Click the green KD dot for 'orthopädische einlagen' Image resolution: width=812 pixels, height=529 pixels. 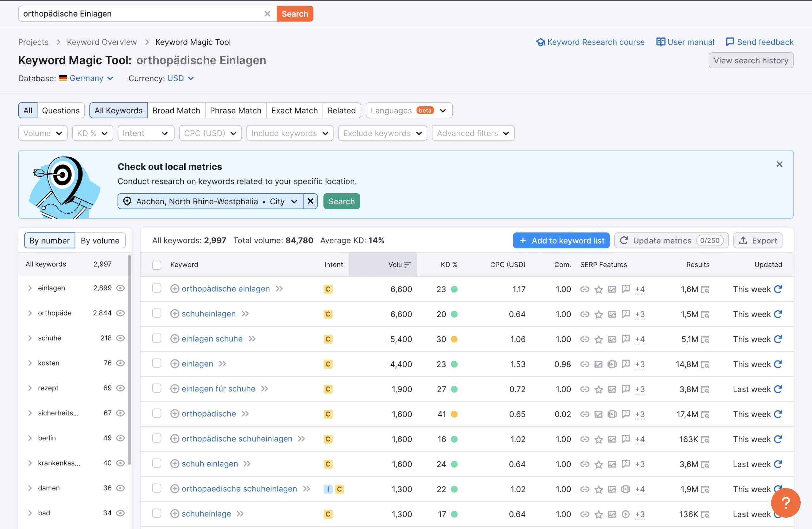pos(454,289)
